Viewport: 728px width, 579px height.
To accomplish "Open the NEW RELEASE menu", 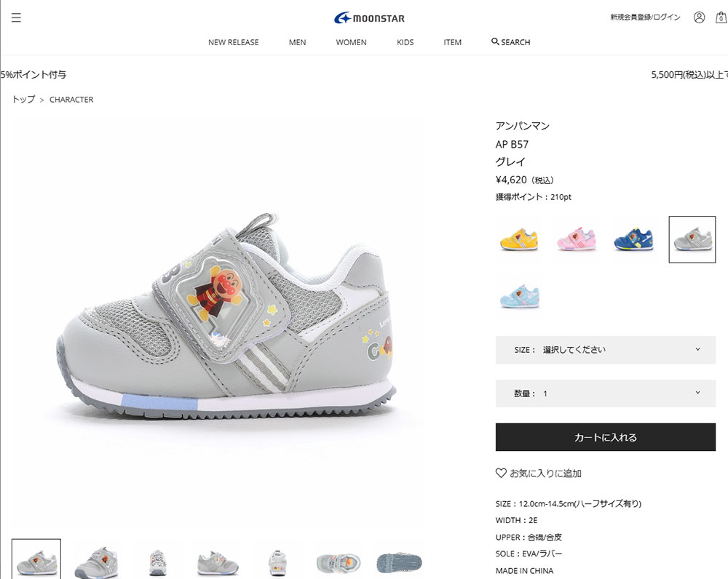I will click(234, 42).
